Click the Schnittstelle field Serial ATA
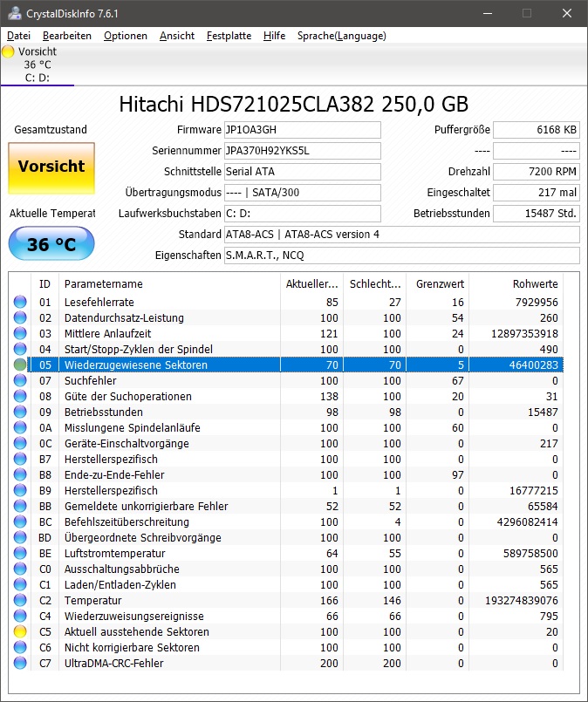This screenshot has width=588, height=702. point(302,172)
